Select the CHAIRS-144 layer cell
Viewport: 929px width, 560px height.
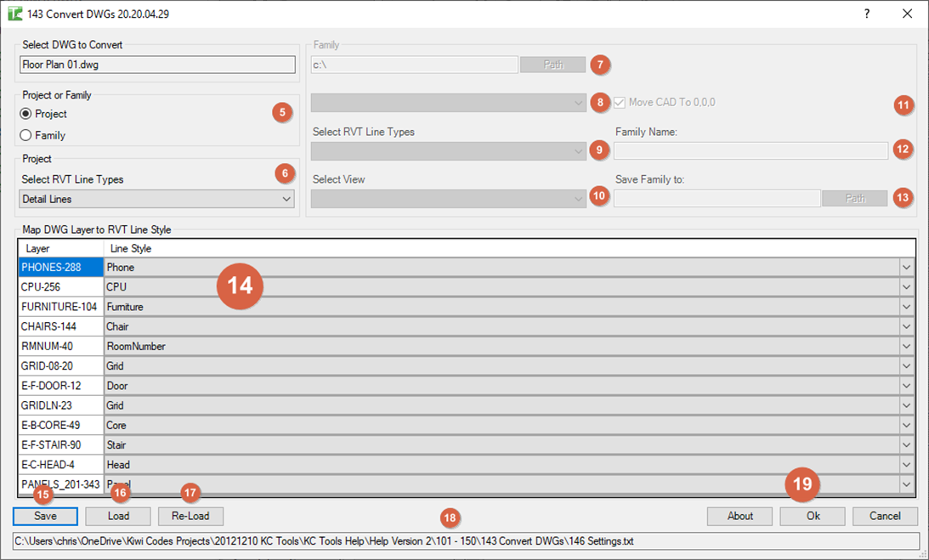(60, 326)
